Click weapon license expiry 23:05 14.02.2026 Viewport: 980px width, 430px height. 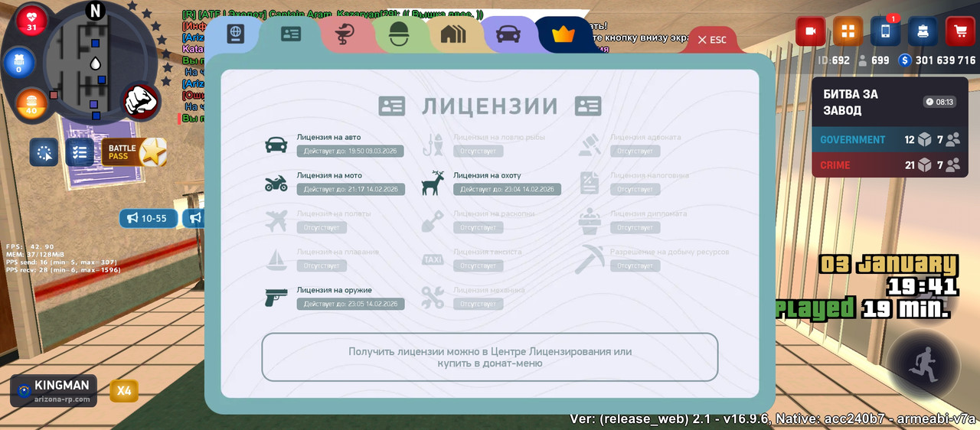351,304
